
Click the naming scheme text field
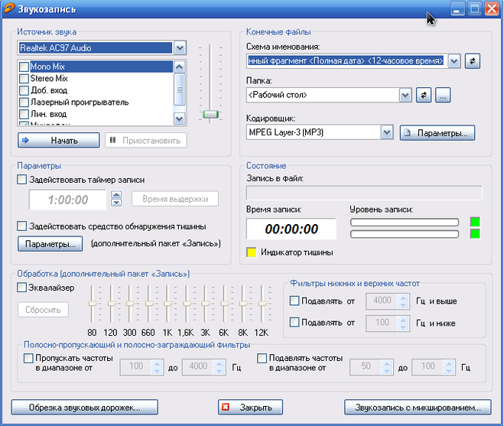(x=346, y=60)
